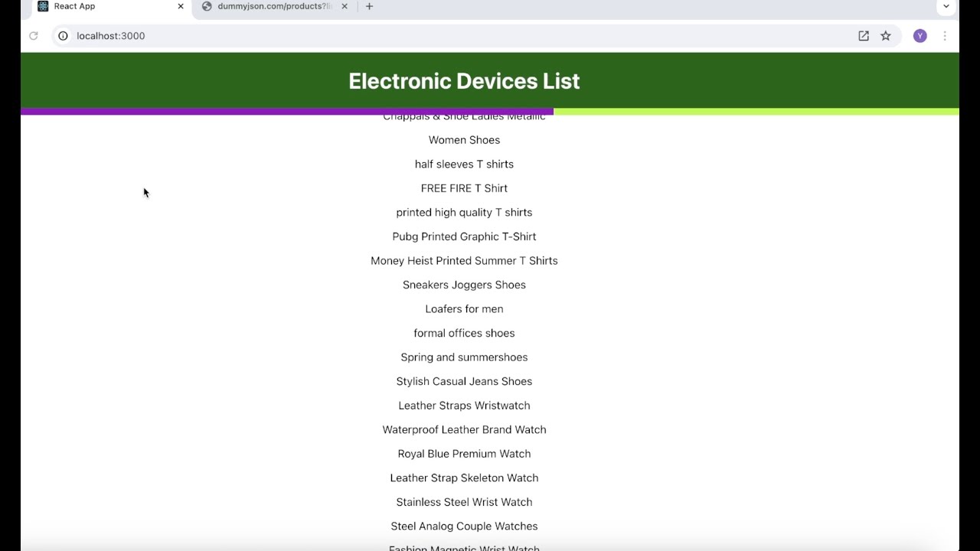Open Chrome three-dot menu
The image size is (980, 551).
pos(945,36)
